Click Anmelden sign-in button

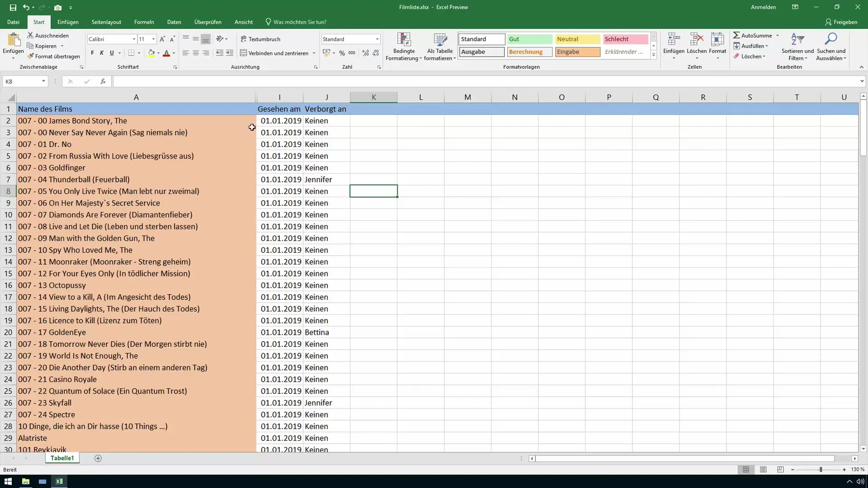click(763, 7)
